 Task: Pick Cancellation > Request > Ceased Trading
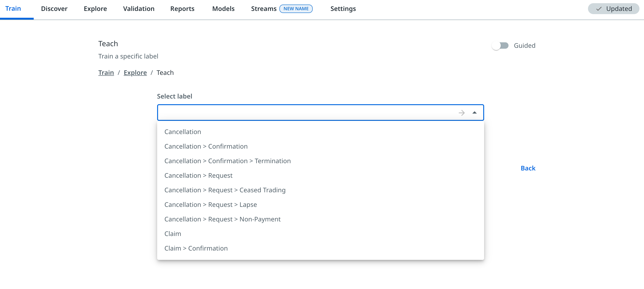point(225,190)
